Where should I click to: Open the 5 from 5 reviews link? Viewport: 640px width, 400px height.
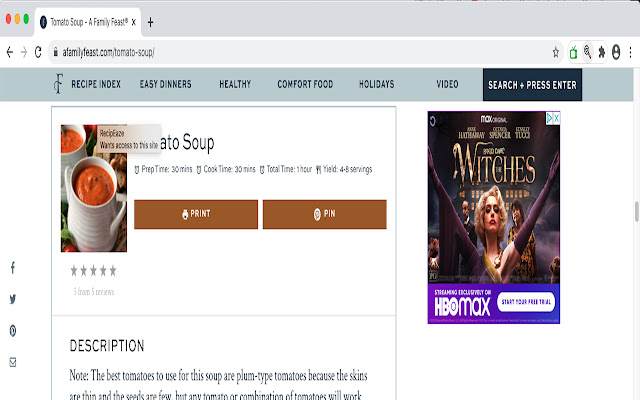pos(94,292)
